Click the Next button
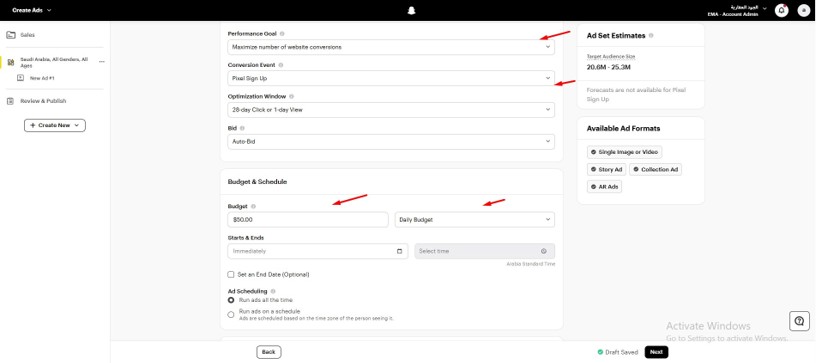This screenshot has width=816, height=363. [656, 352]
